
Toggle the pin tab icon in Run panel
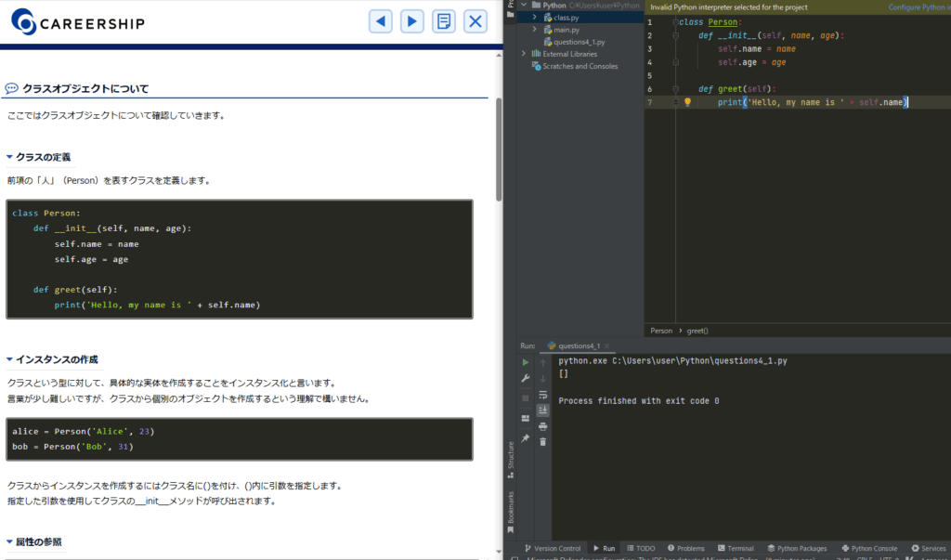coord(526,437)
